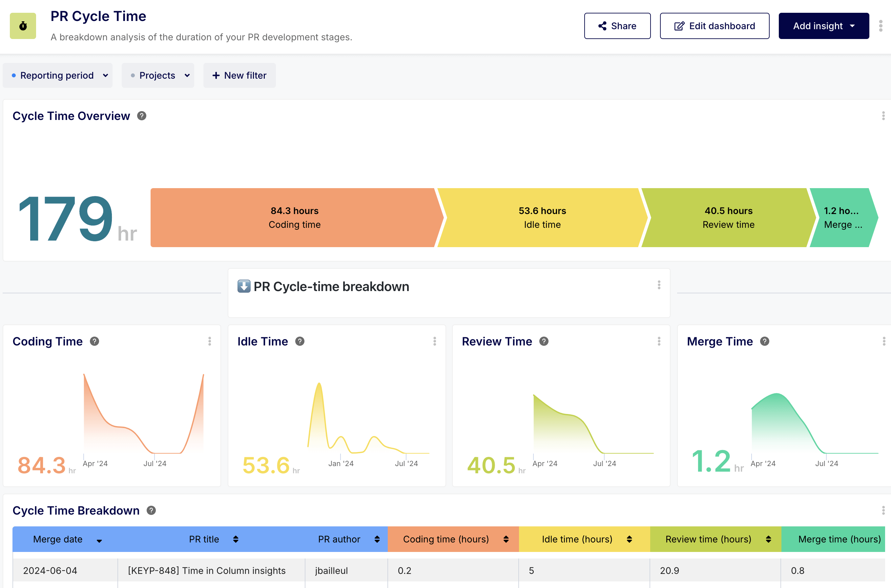Open Cycle Time Breakdown help icon
This screenshot has width=891, height=588.
[151, 510]
